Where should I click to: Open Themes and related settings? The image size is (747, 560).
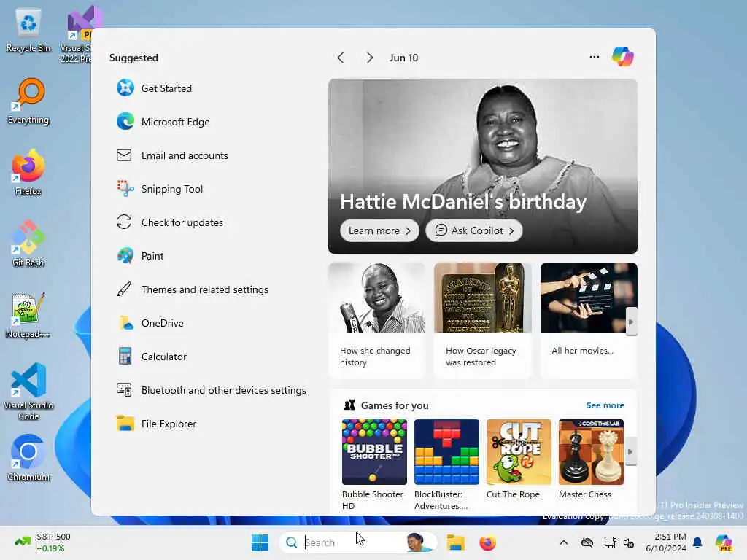point(193,289)
